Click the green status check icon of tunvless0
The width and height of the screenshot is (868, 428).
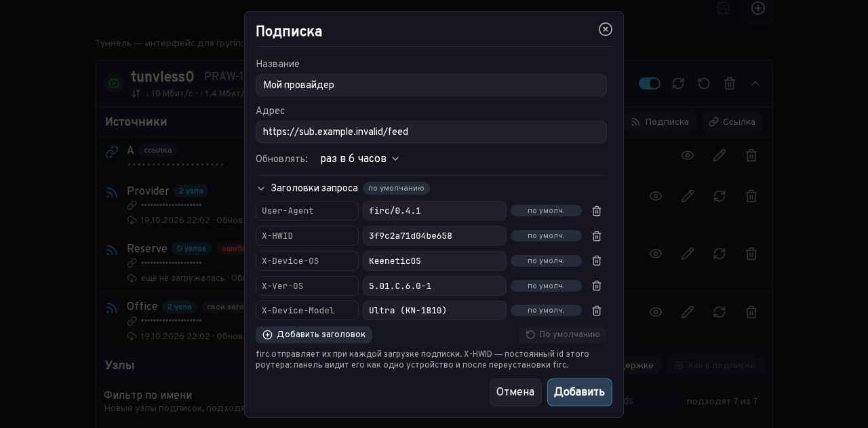(x=114, y=83)
